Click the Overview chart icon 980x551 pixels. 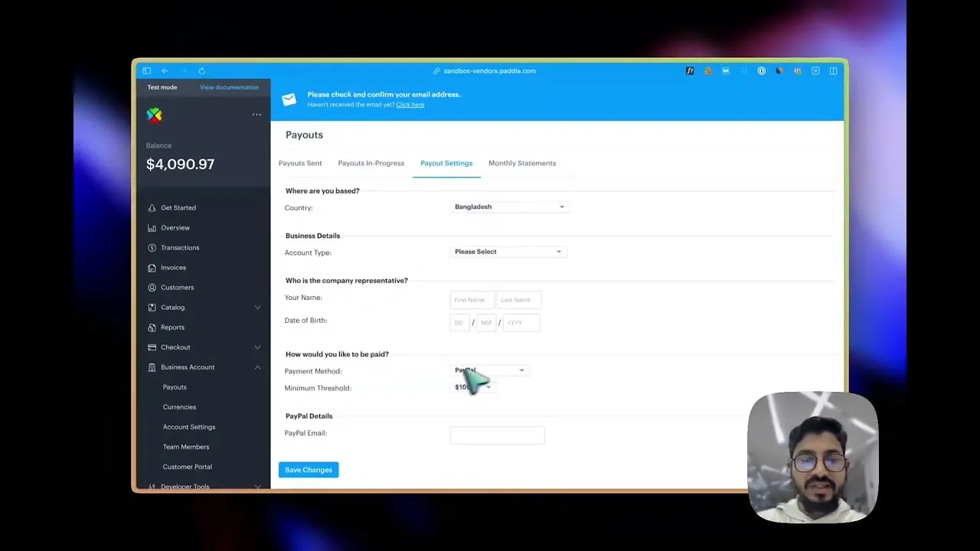click(x=152, y=228)
